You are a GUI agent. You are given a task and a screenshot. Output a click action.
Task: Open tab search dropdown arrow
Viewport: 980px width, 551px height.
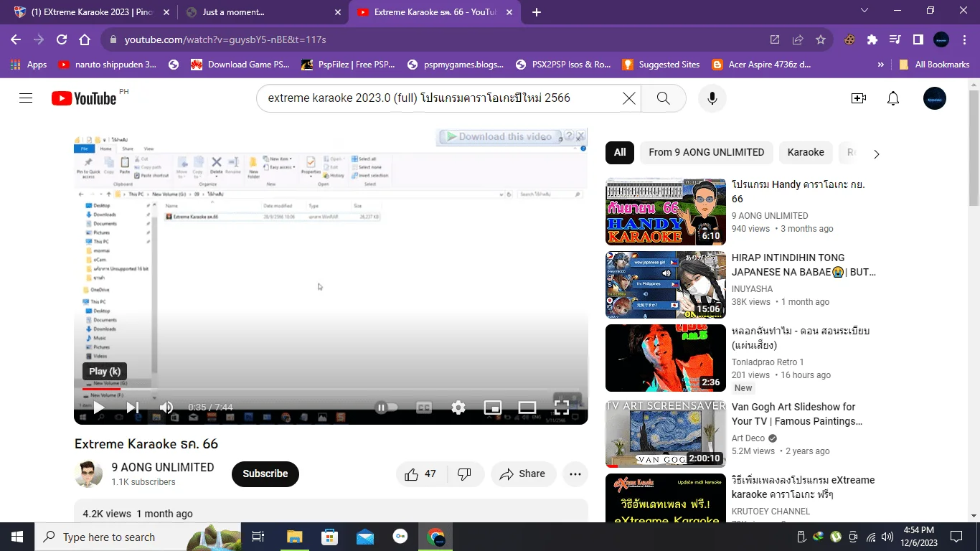[864, 11]
